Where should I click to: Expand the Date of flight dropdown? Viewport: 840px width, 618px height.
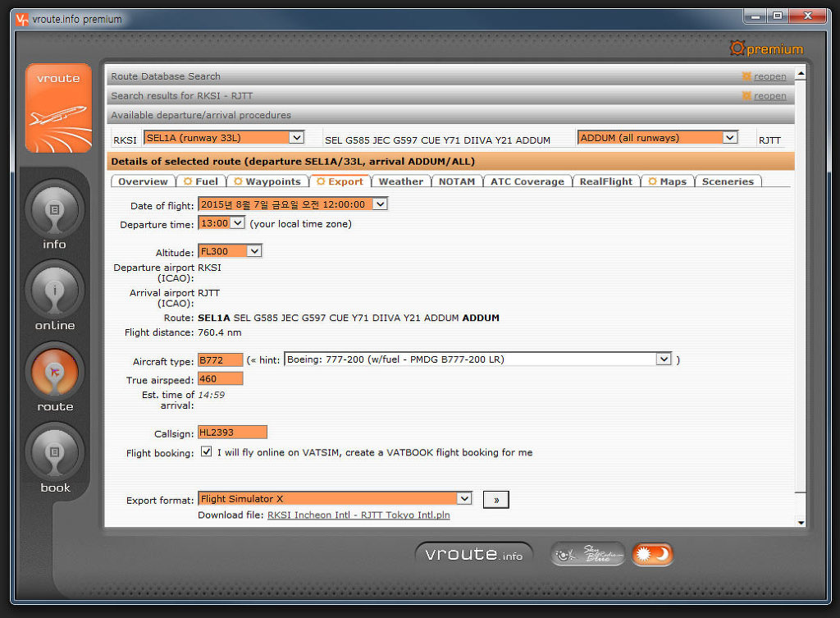point(380,204)
